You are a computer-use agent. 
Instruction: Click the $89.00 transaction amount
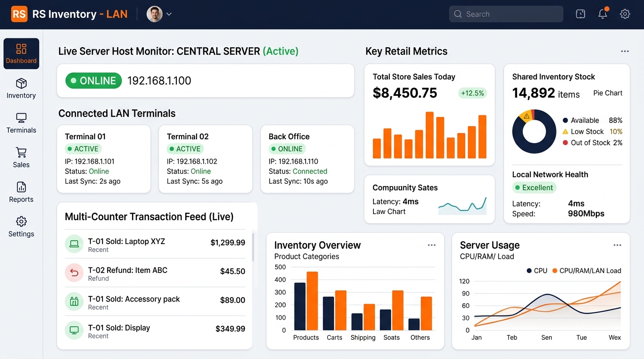(x=233, y=300)
